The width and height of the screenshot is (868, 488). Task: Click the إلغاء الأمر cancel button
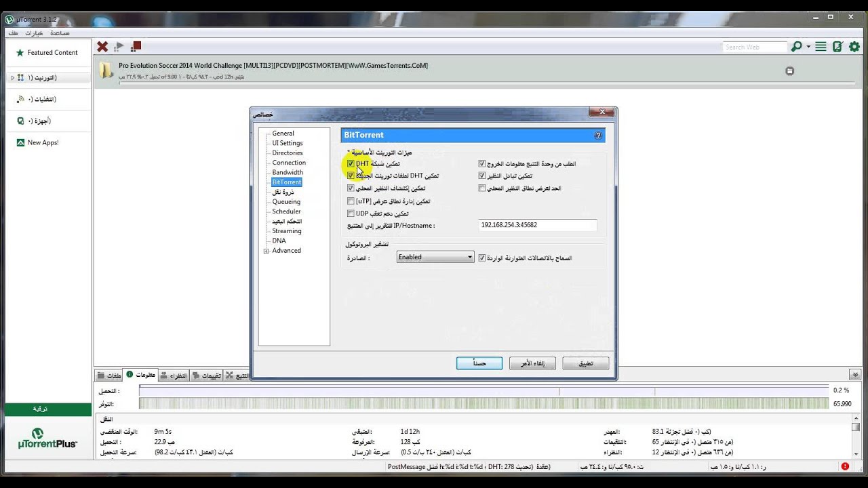tap(532, 363)
